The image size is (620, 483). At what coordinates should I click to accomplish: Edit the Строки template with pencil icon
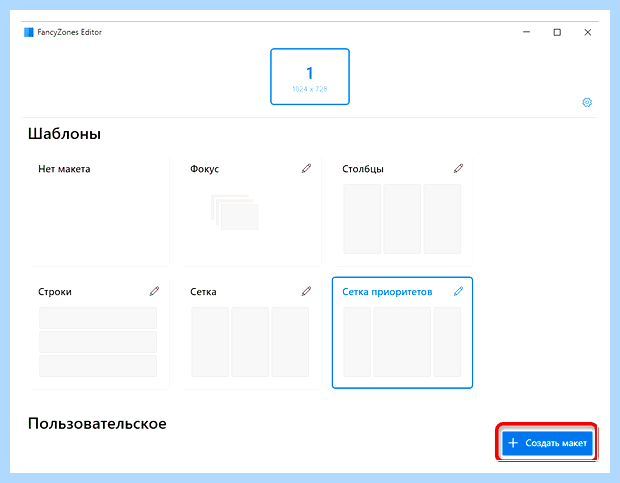(154, 291)
